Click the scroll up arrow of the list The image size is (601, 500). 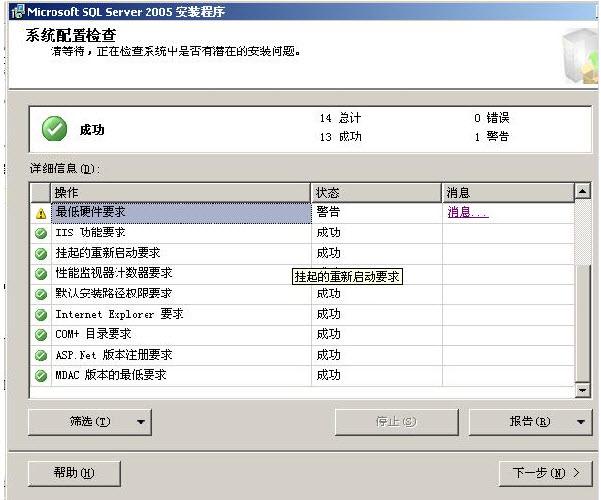[583, 191]
